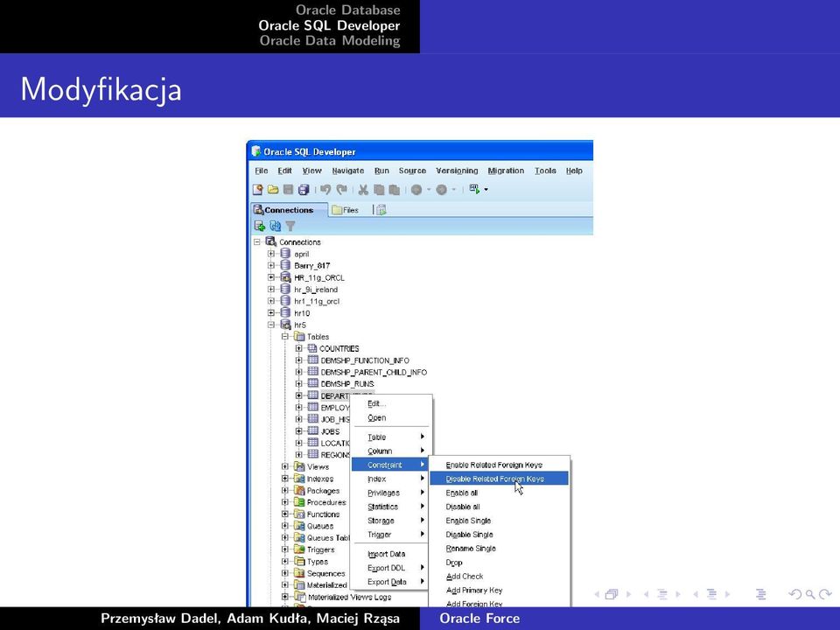
Task: Click the Filter funnel icon
Action: (290, 227)
